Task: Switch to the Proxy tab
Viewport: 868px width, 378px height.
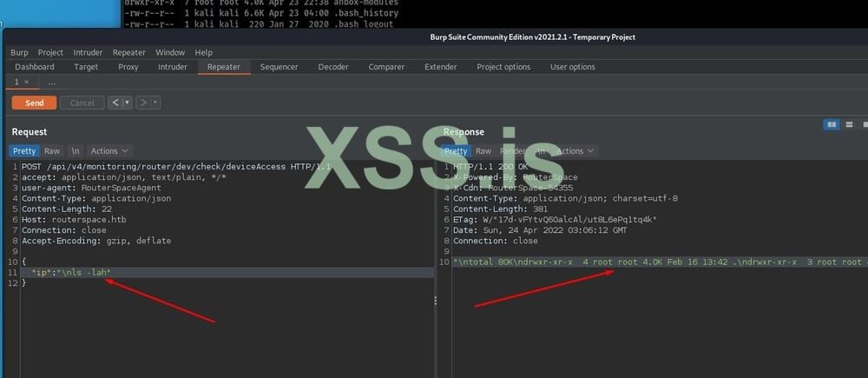Action: pos(128,67)
